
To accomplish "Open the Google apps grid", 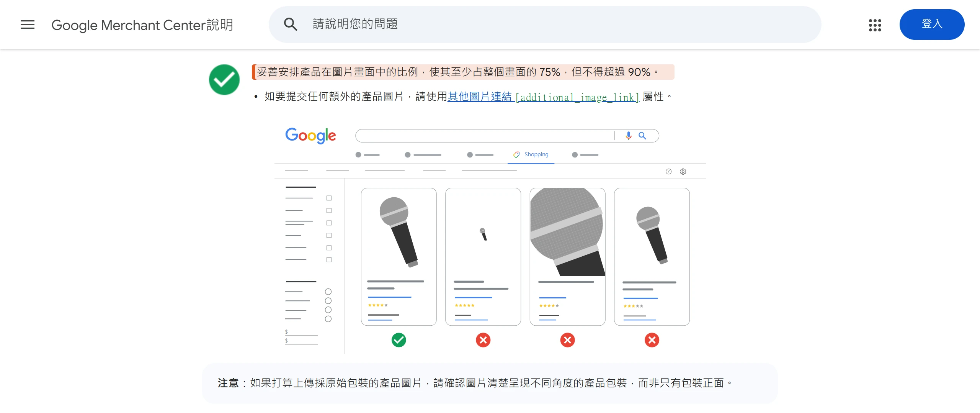I will 875,25.
